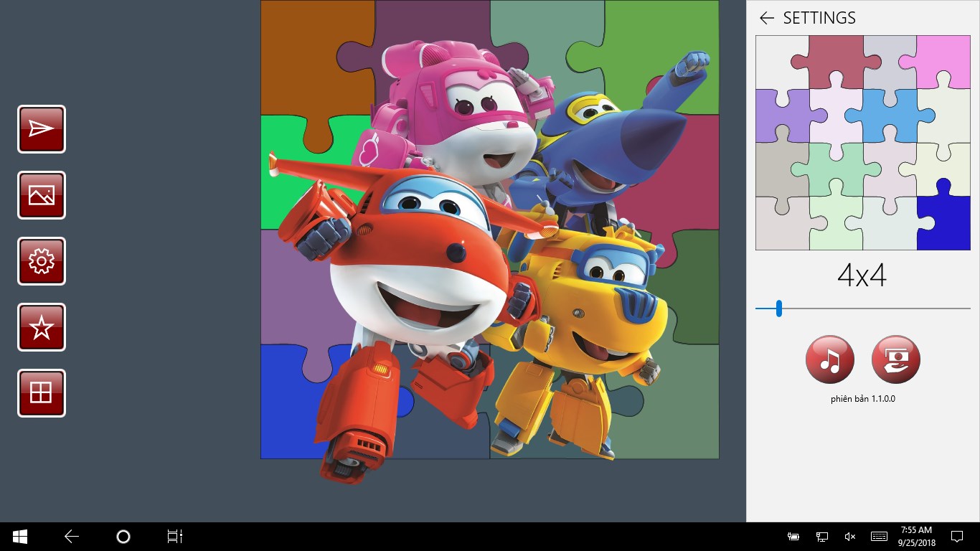Click the "4x4" size label

pyautogui.click(x=862, y=275)
